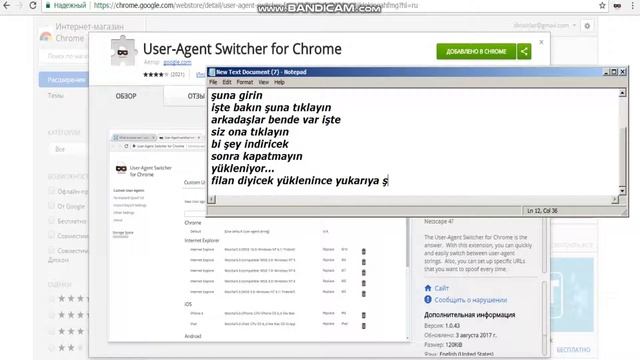Switch to the ОБЗОР tab
The image size is (640, 360).
(126, 96)
